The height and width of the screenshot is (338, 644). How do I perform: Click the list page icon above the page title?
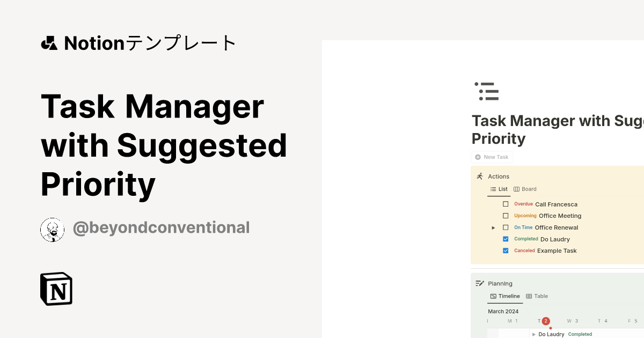[x=486, y=91]
